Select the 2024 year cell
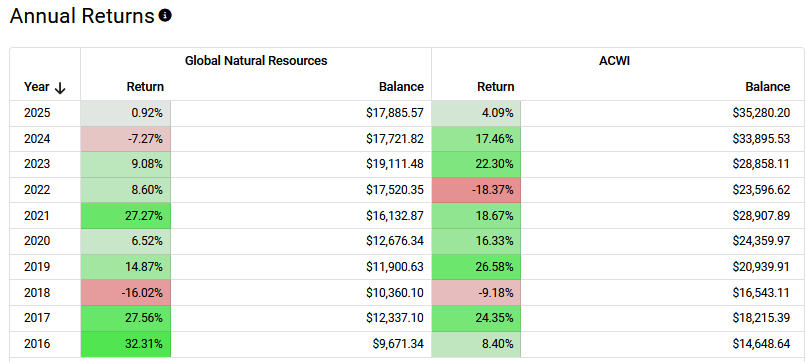This screenshot has height=362, width=807. [x=45, y=139]
